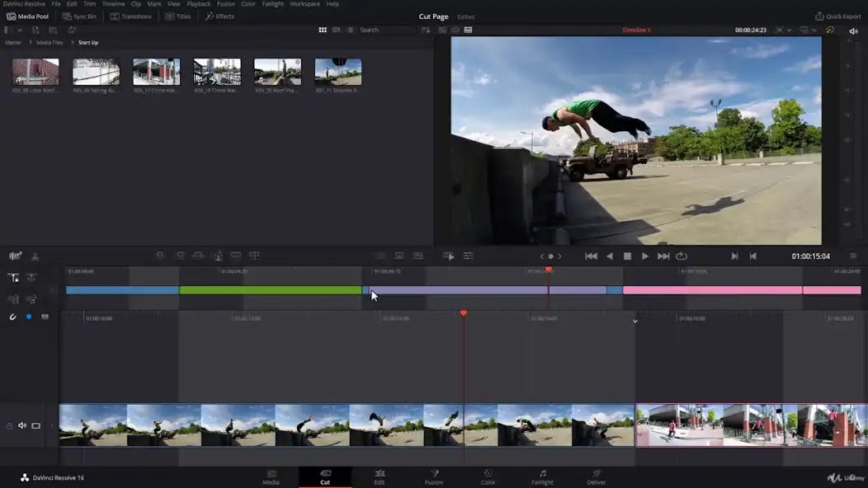Screen dimensions: 868x488
Task: Expand the lower timeline options chevron
Action: 635,321
